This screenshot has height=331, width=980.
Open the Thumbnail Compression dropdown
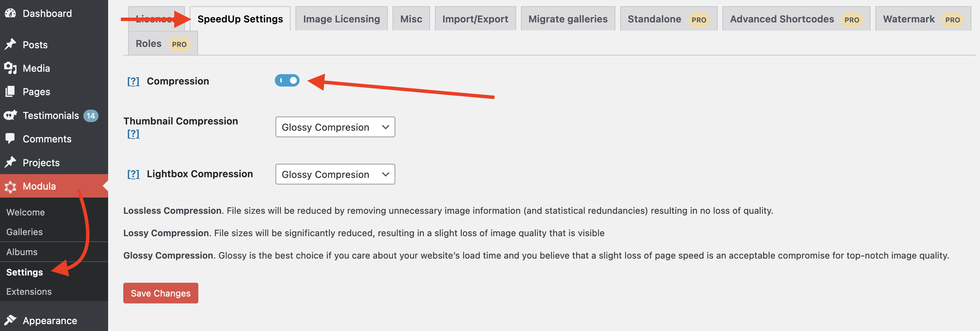[335, 127]
